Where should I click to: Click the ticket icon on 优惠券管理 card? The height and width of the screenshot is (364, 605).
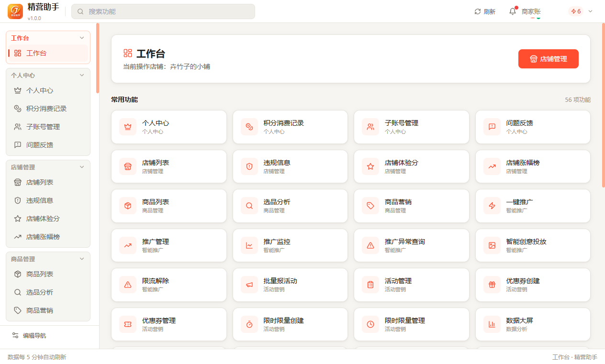point(128,324)
